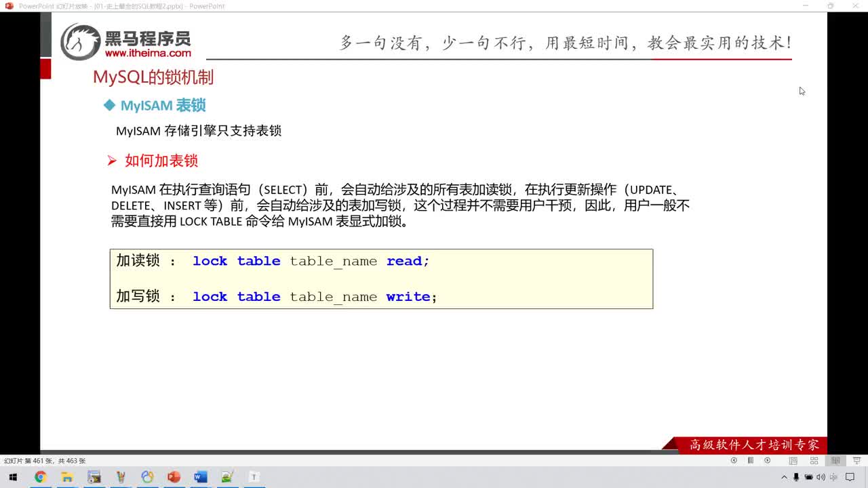Click the input method tray icon
Viewport: 868px width, 488px height.
point(833,477)
